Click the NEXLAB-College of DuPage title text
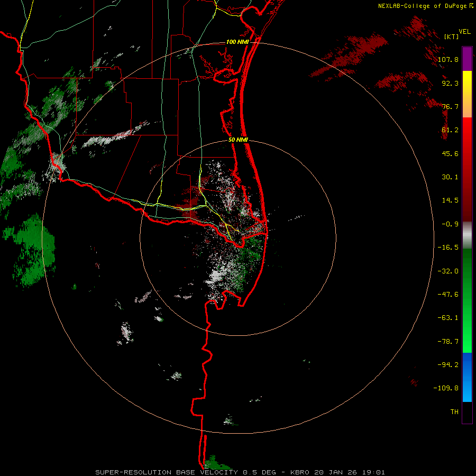476x476 pixels. [x=422, y=6]
